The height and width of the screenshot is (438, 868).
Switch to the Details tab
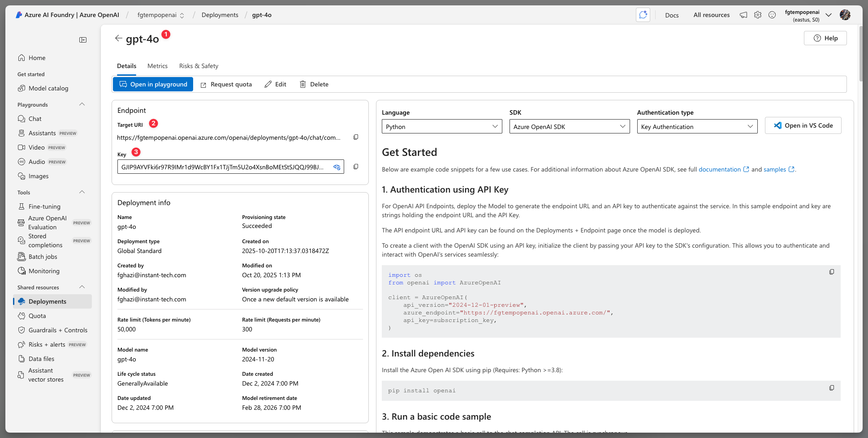point(126,66)
